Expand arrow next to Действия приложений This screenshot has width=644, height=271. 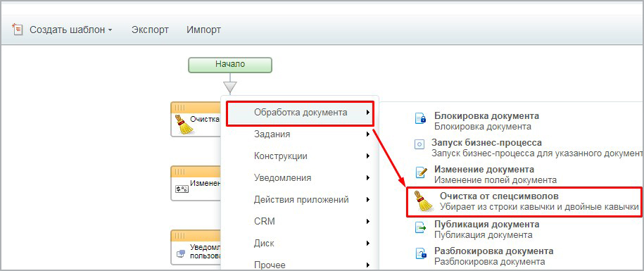click(x=368, y=200)
